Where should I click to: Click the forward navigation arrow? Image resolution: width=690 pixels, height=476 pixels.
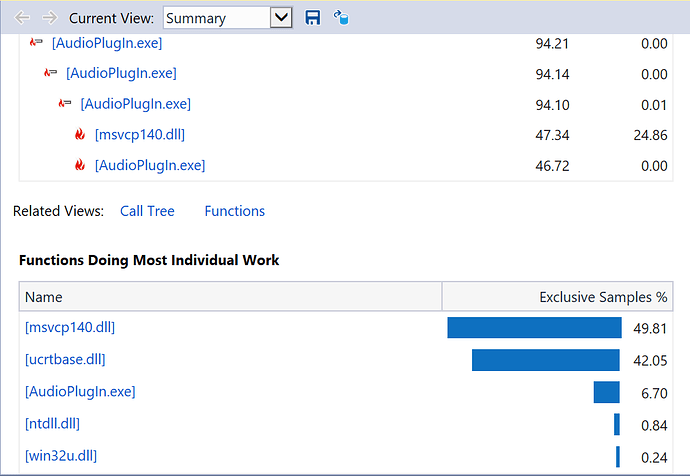[50, 18]
